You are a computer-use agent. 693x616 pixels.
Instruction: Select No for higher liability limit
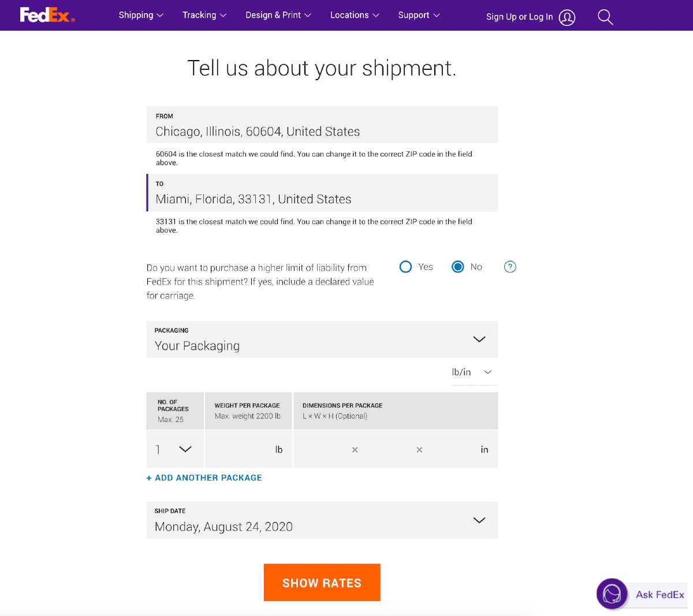458,267
